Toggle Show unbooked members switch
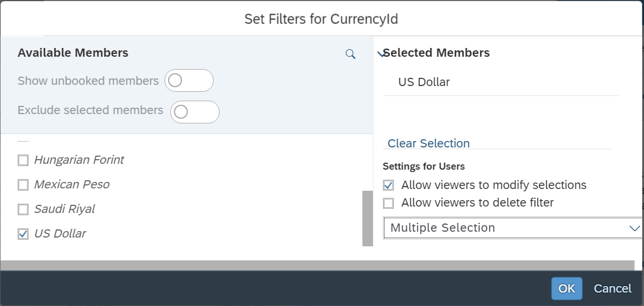The image size is (644, 306). (x=189, y=81)
